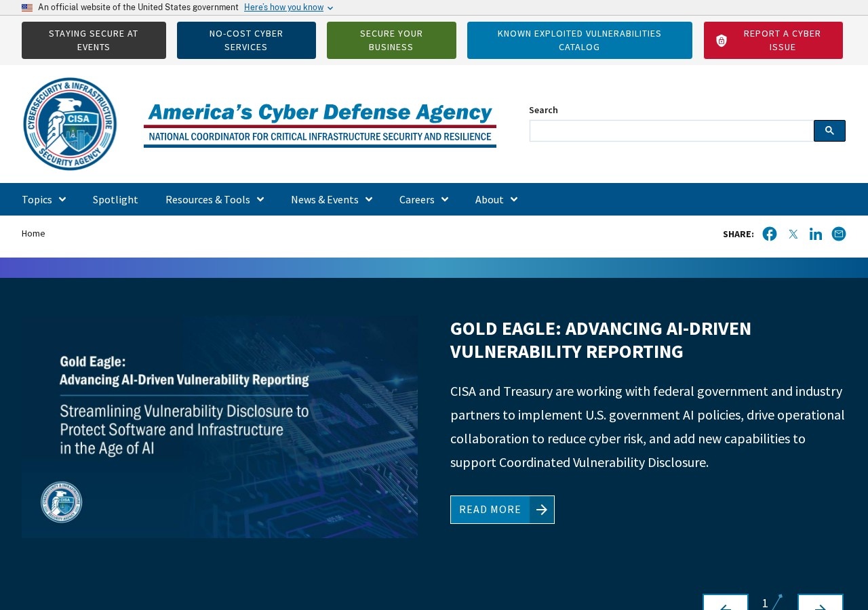Focus the Search input field
Screen dimensions: 868x610
(x=671, y=131)
